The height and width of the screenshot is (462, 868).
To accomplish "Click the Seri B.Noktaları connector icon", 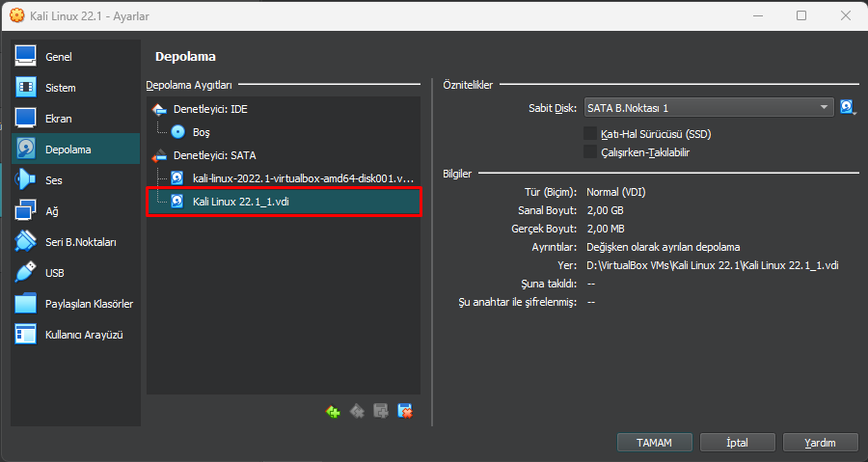I will click(25, 241).
